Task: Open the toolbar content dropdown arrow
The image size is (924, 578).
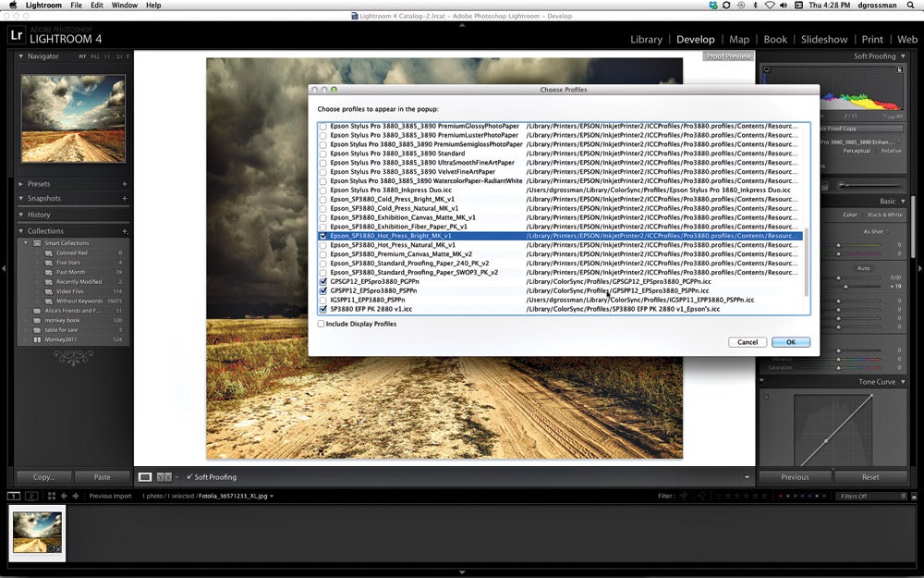Action: (x=748, y=477)
